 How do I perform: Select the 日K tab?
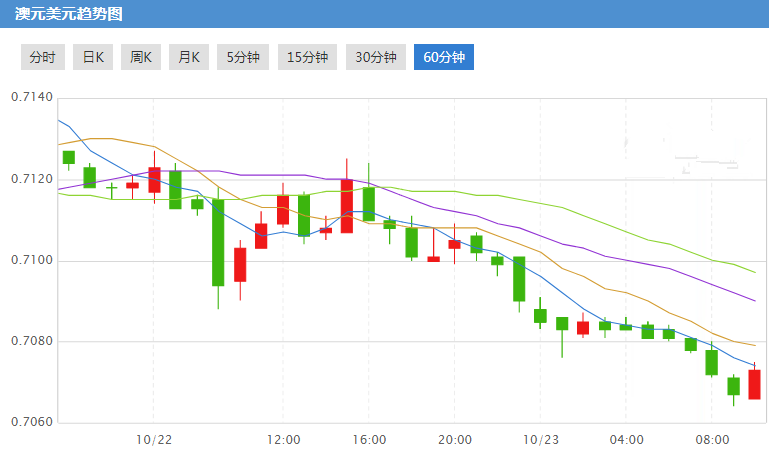93,57
